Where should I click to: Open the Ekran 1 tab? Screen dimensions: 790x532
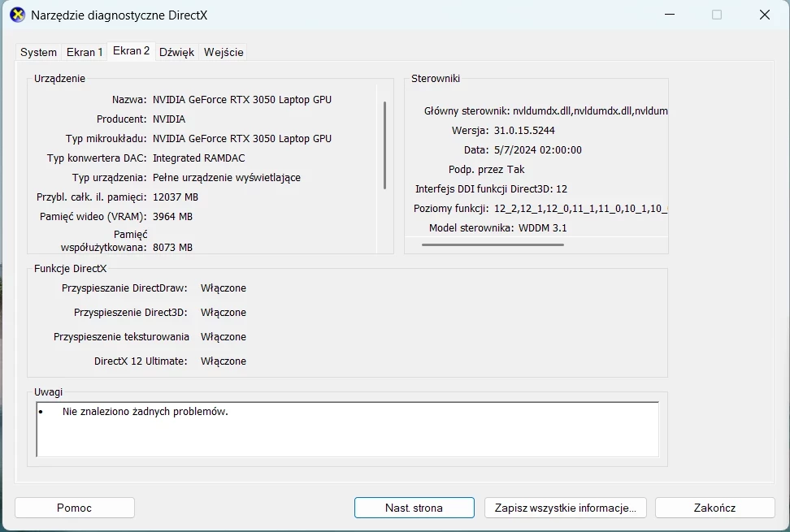85,52
